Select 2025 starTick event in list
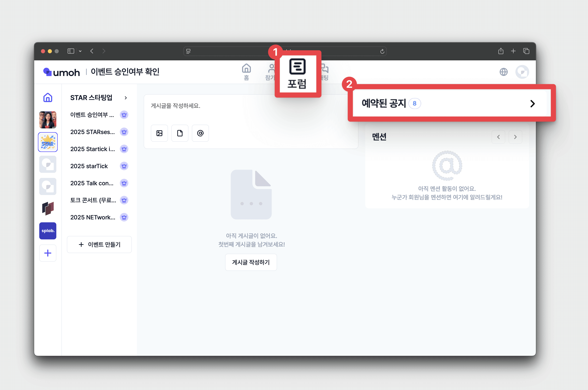 [89, 166]
